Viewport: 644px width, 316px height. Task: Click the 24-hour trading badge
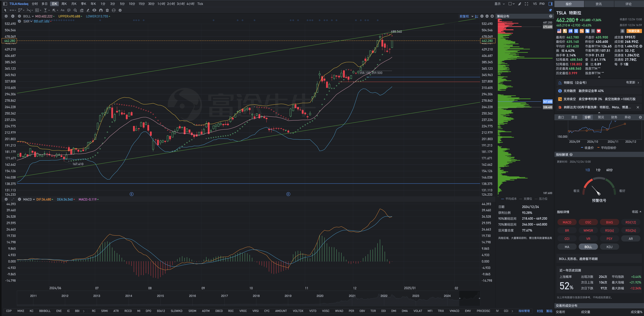[x=570, y=31]
